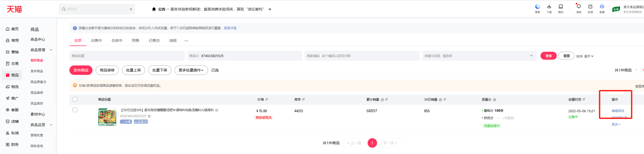
Task: Click 编辑商品 link
Action: [618, 111]
